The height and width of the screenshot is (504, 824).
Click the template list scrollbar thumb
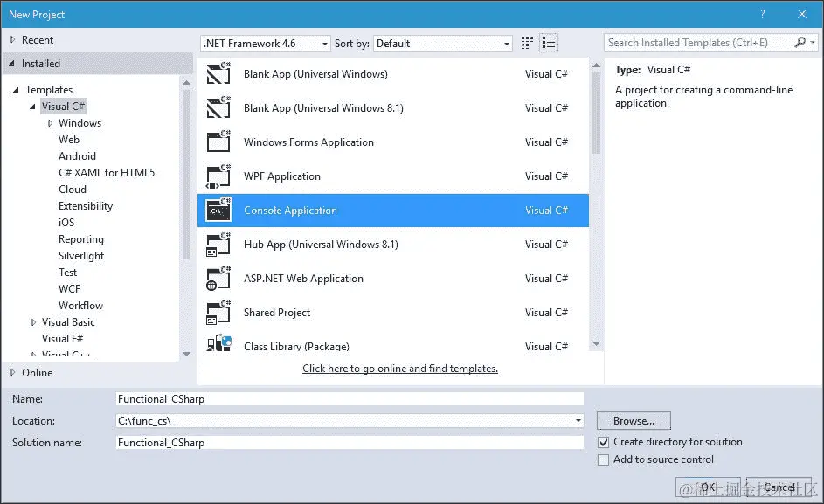coord(596,113)
